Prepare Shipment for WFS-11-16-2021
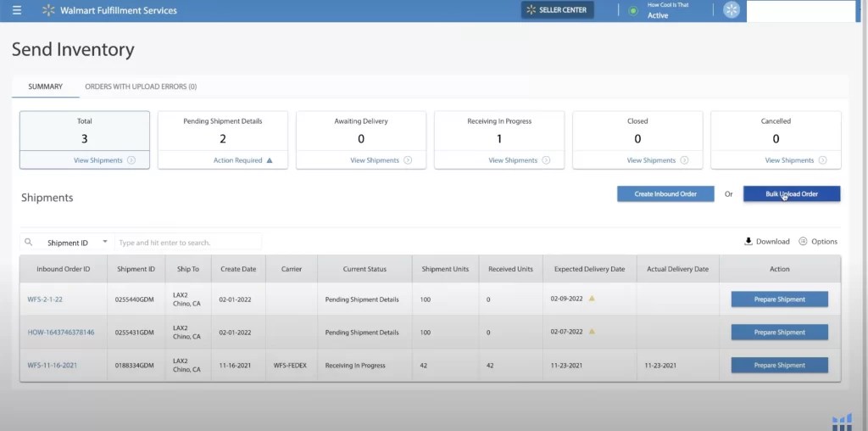The image size is (868, 431). click(780, 365)
